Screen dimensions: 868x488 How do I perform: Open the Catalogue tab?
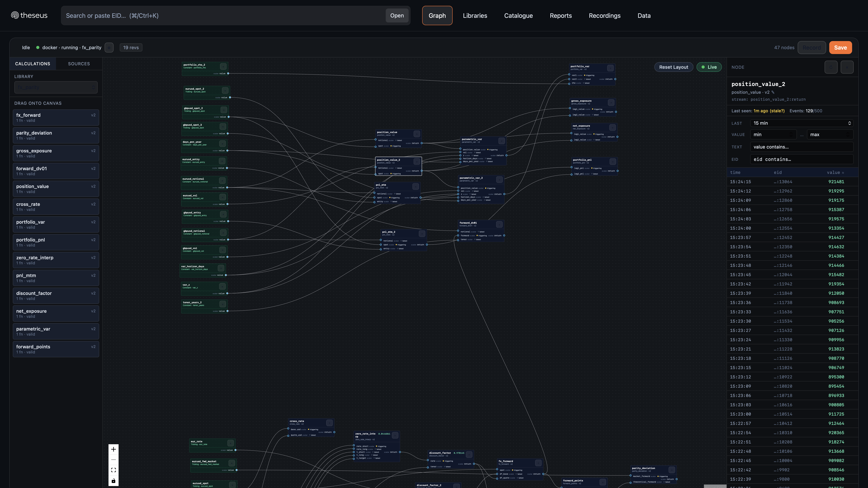[x=518, y=15]
